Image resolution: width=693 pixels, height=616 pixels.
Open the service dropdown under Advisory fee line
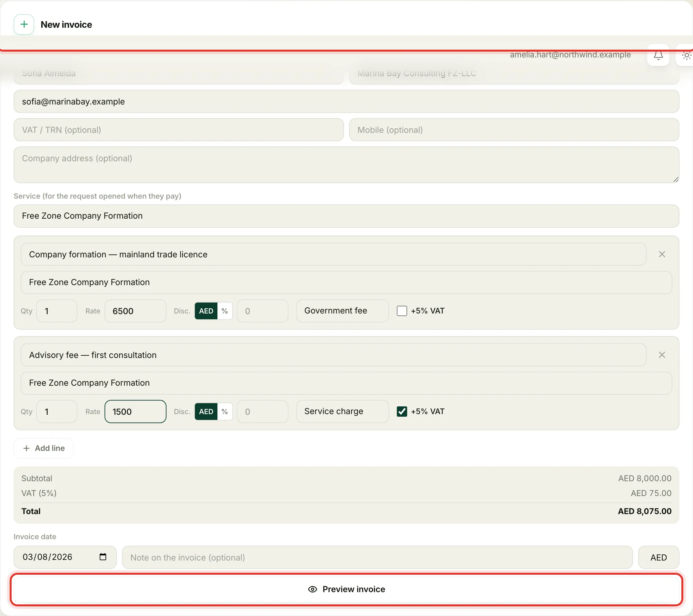tap(346, 383)
